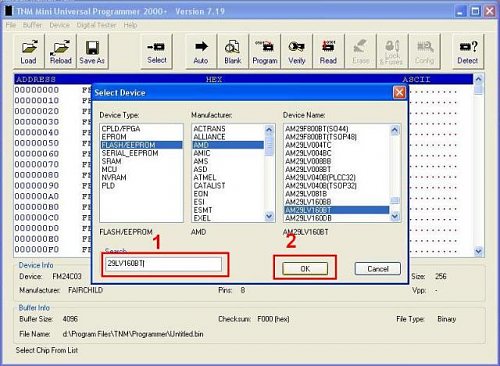The height and width of the screenshot is (366, 500).
Task: Maximize the TNM programmer window
Action: (x=475, y=12)
